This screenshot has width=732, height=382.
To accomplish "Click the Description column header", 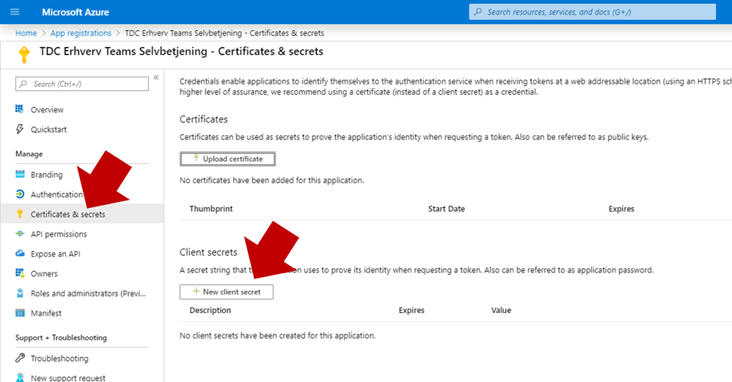I will pyautogui.click(x=210, y=310).
